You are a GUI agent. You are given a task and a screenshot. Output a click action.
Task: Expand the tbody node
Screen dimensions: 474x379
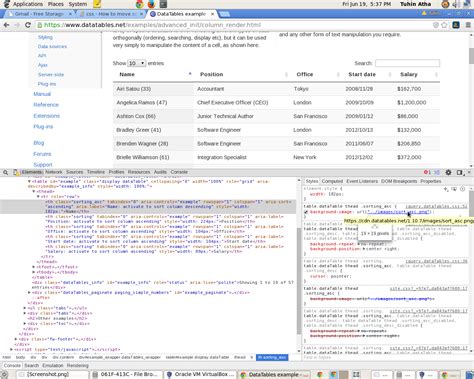point(34,272)
